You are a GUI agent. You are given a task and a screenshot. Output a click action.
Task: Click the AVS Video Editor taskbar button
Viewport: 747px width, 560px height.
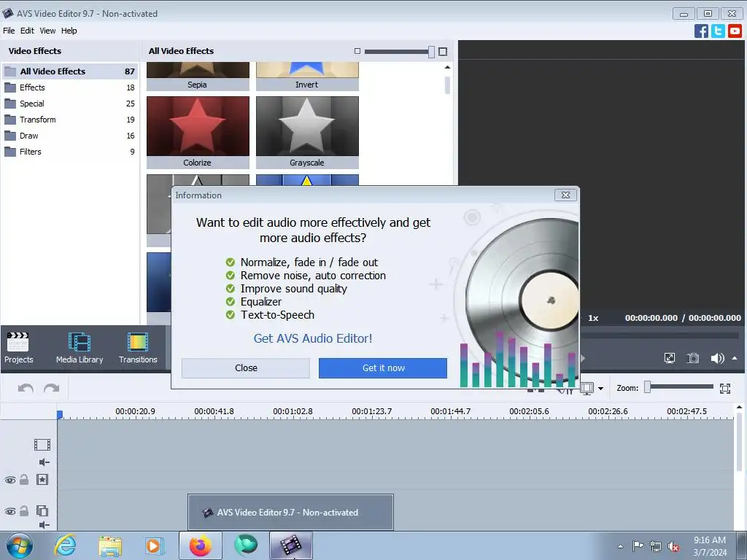[291, 545]
